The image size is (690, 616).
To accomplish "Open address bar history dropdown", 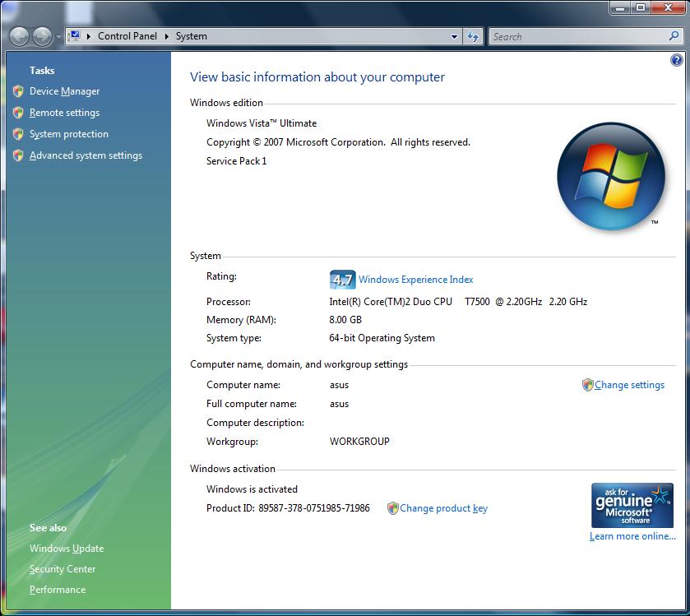I will click(454, 36).
